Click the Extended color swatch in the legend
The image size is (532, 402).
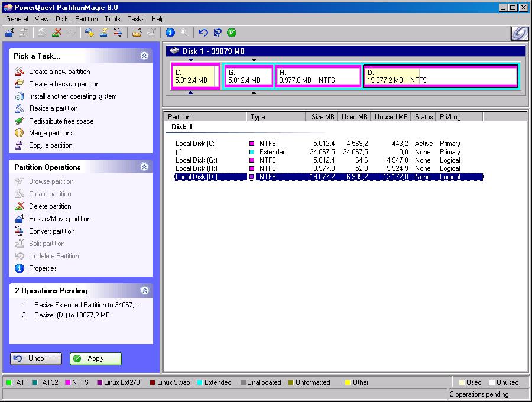(x=200, y=382)
